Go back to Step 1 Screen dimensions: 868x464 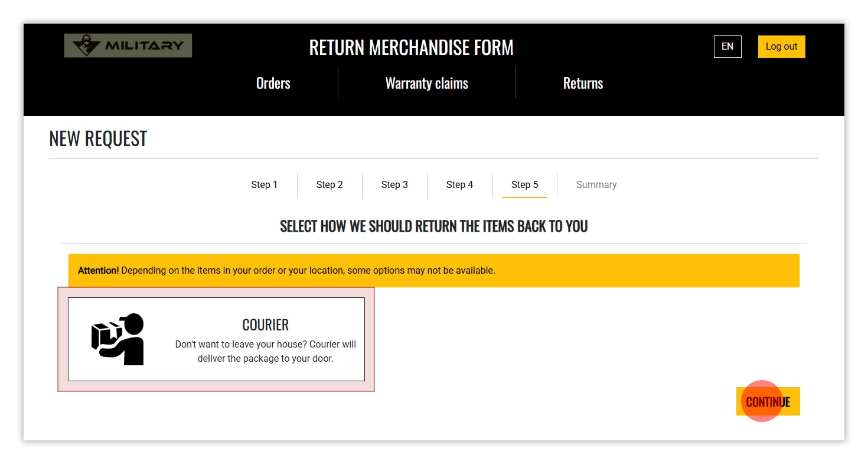tap(264, 185)
